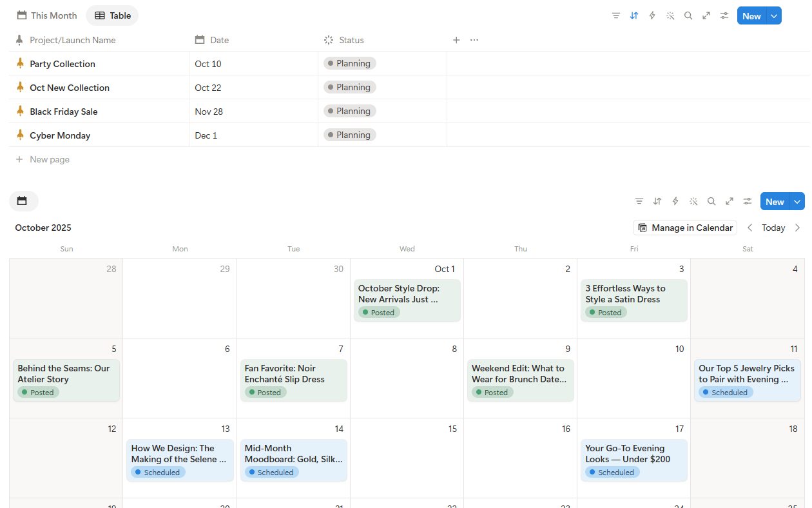This screenshot has width=812, height=508.
Task: Open sort icon in top table toolbar
Action: click(x=634, y=15)
